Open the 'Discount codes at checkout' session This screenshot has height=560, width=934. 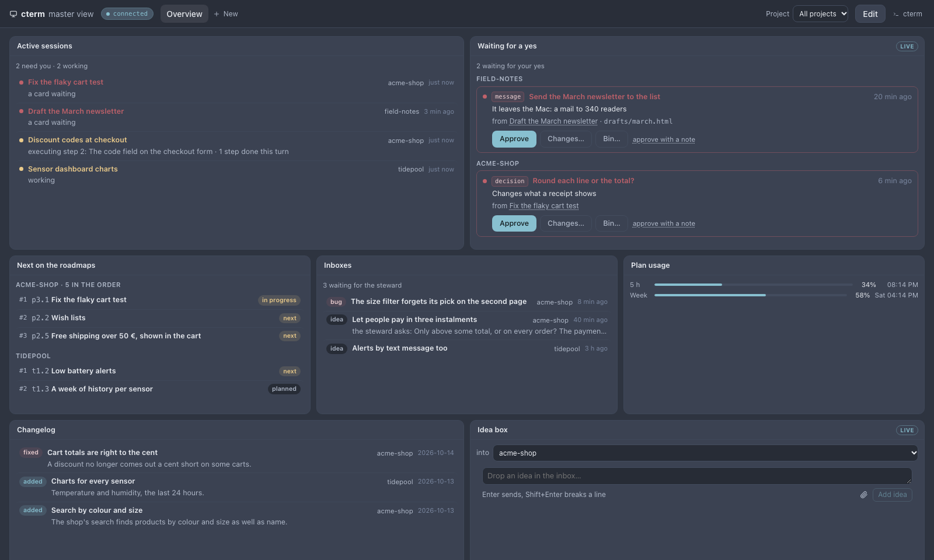click(236, 146)
